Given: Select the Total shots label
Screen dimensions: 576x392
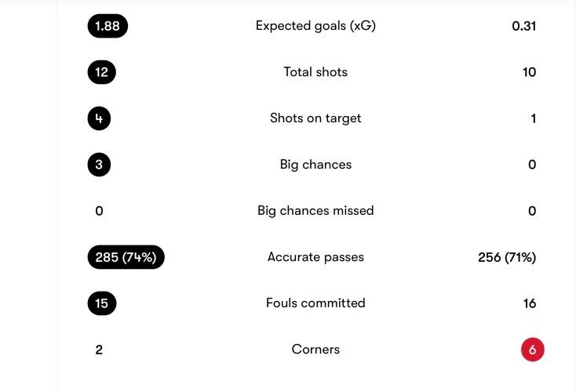Looking at the screenshot, I should [x=315, y=72].
